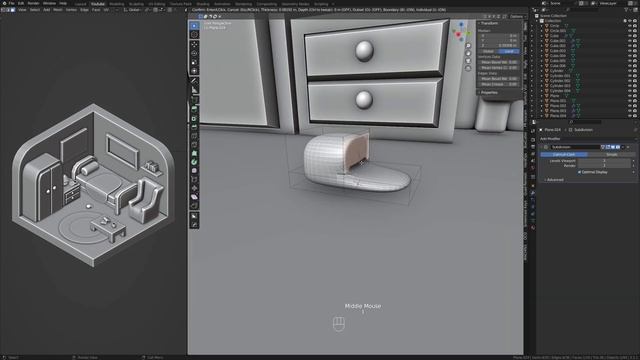Select the 3D Cursor tool
This screenshot has height=360, width=640.
pos(194,35)
